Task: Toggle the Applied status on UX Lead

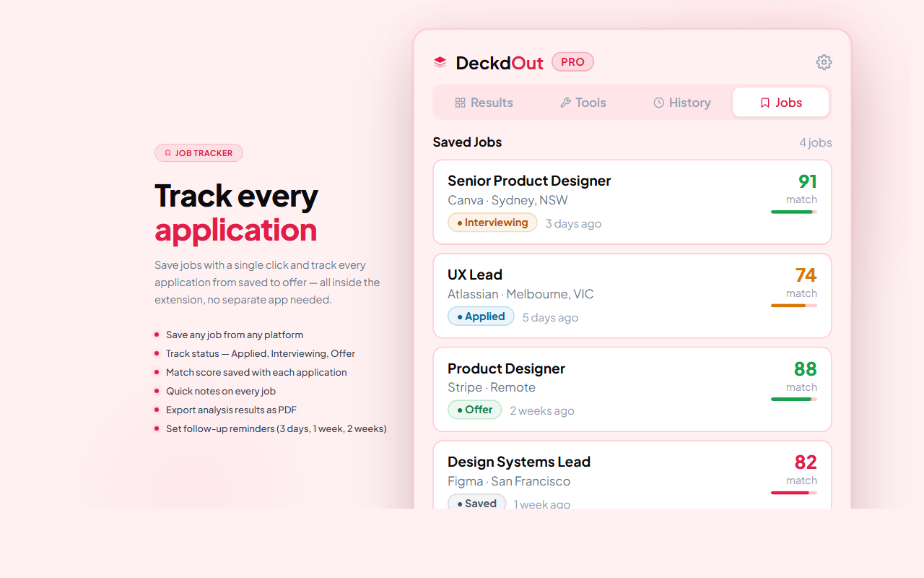Action: click(481, 316)
